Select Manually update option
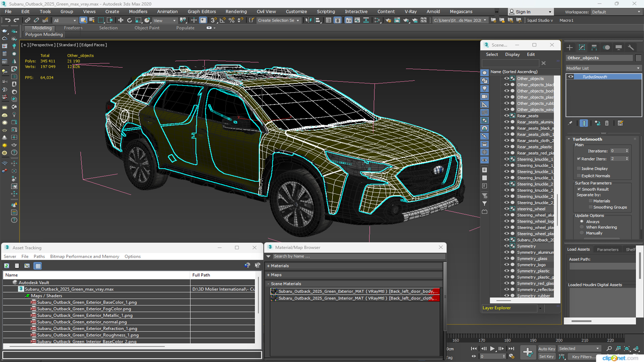 click(582, 233)
